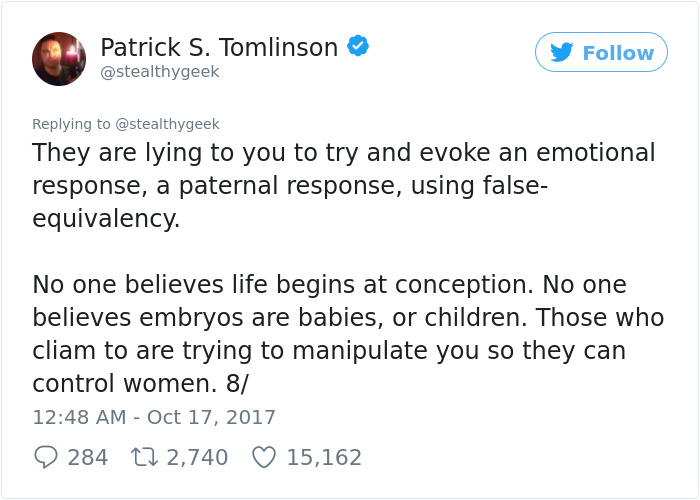Click the 2,740 retweets count
This screenshot has height=500, width=700.
click(x=197, y=458)
